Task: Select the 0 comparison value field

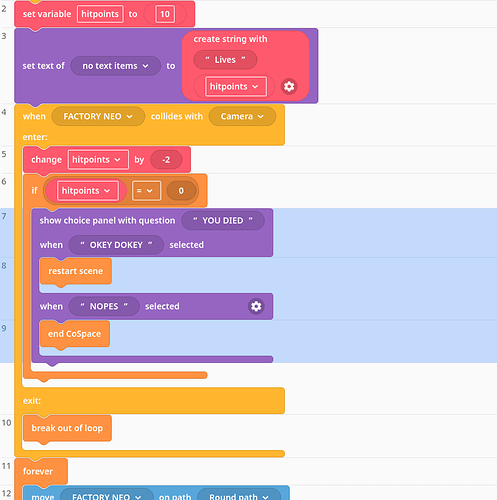Action: [181, 191]
